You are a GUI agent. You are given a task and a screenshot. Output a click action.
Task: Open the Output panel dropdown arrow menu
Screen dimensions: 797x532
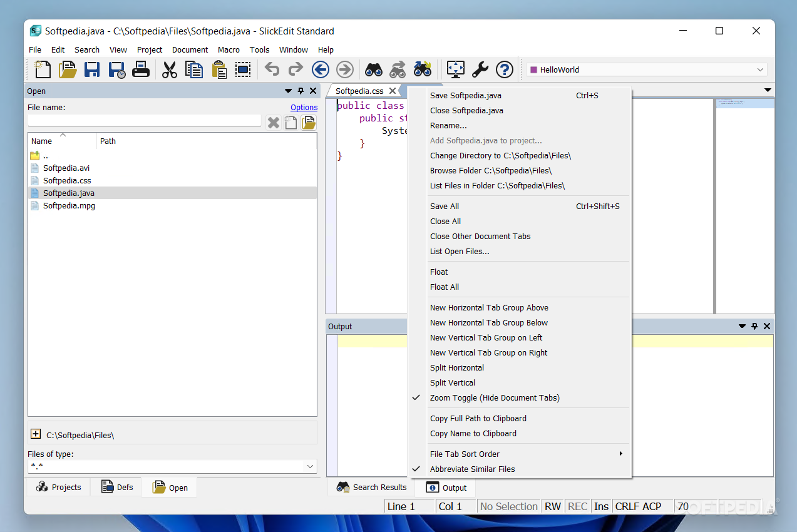[x=743, y=326]
